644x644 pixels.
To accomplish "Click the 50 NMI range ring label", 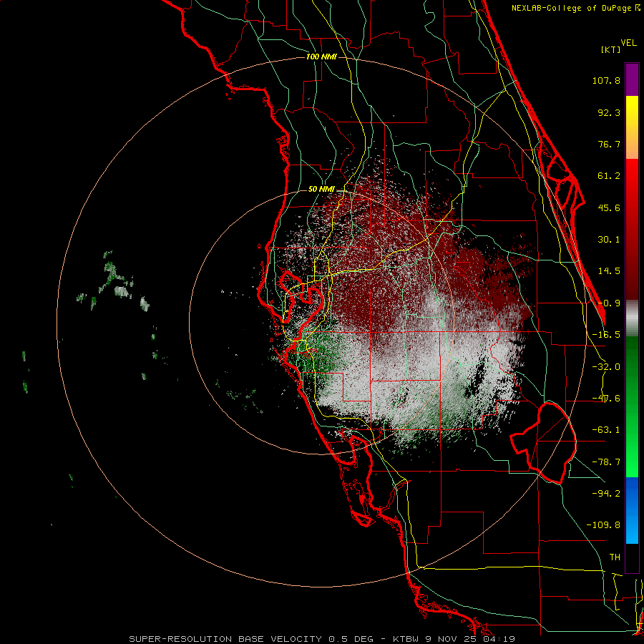I will (x=321, y=190).
